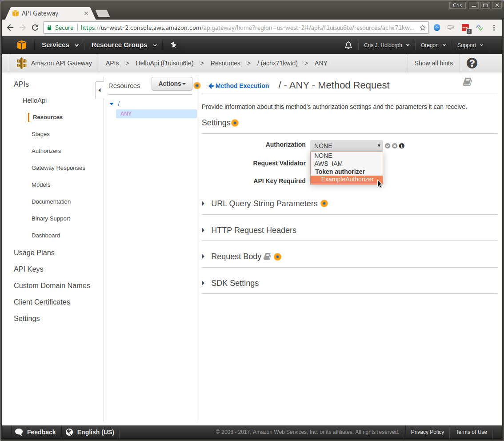Open the Chrome three-dot menu
Image resolution: width=504 pixels, height=441 pixels.
494,28
